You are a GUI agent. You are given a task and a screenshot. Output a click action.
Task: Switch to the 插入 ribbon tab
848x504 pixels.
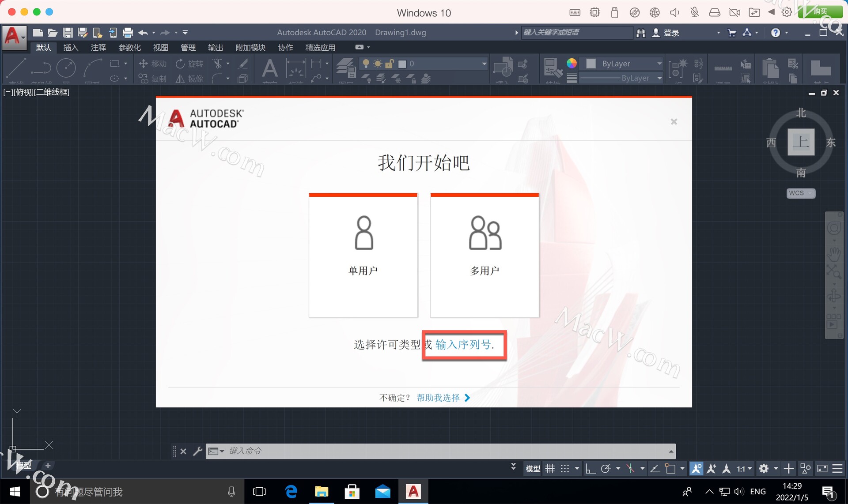coord(71,48)
